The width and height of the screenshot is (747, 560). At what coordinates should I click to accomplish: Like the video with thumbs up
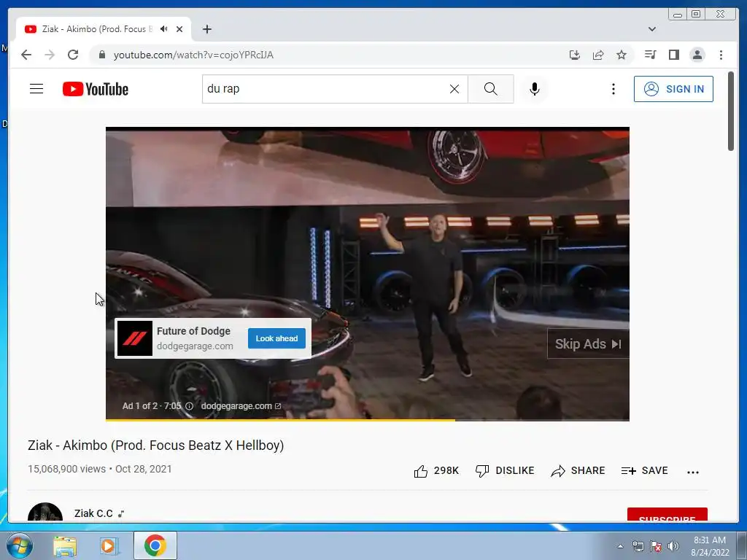(436, 471)
